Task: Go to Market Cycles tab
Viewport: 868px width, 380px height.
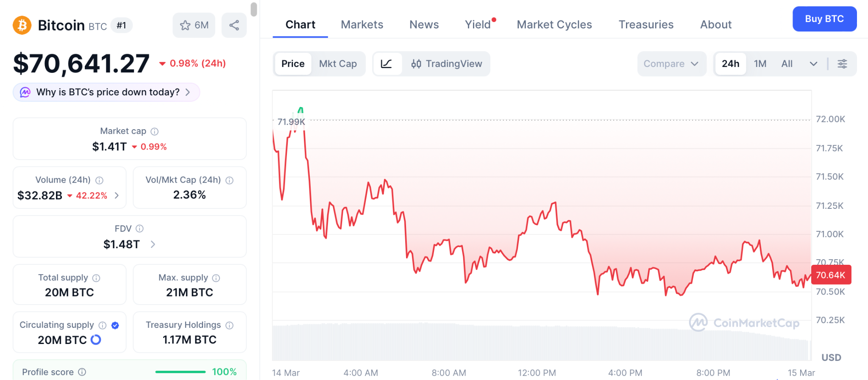Action: click(x=554, y=25)
